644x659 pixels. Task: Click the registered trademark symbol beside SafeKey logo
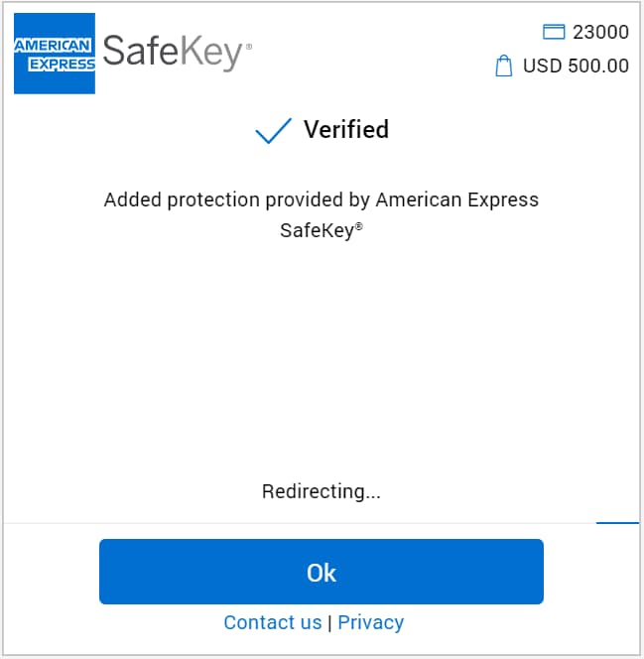(248, 47)
